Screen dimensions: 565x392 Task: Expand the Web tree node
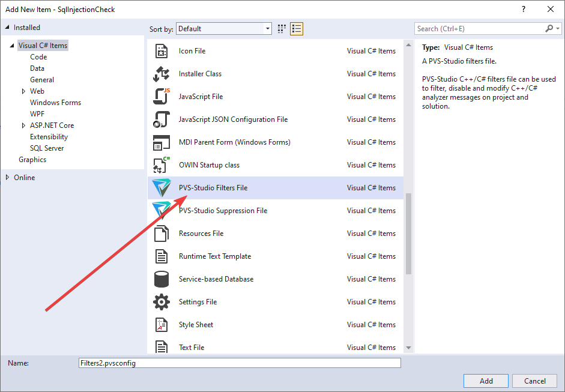click(x=23, y=91)
